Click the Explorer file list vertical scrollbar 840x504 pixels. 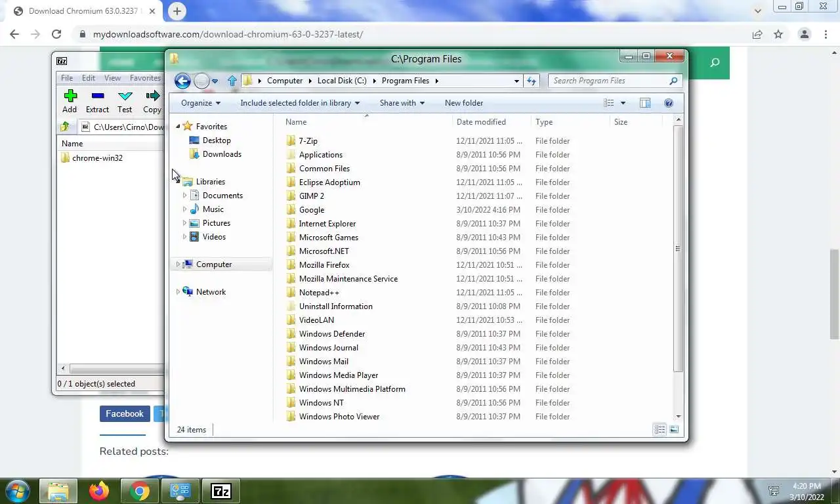tap(678, 249)
